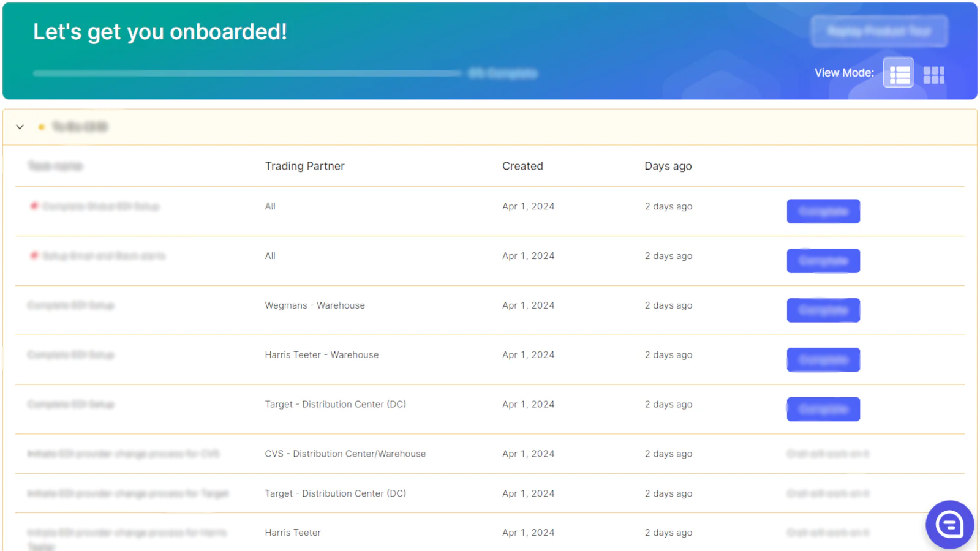Click the action text in CVS row

click(828, 454)
